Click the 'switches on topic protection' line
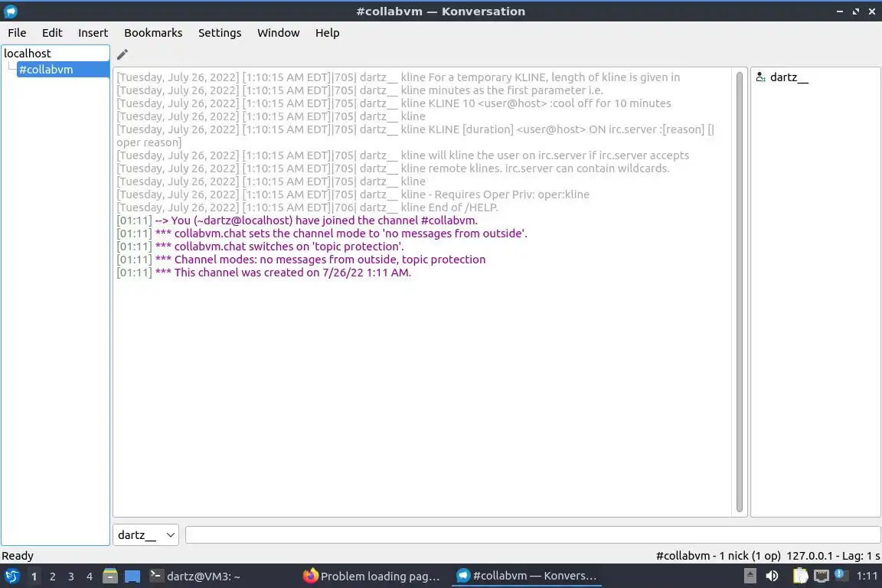 (260, 247)
